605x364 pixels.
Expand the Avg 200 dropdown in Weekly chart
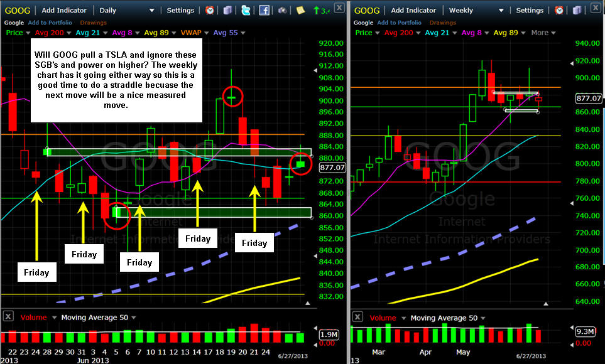[418, 33]
